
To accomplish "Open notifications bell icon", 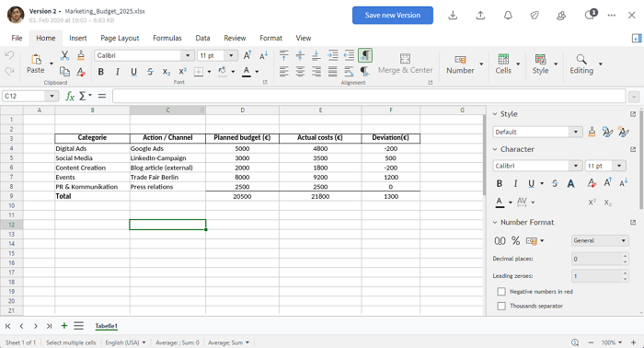I will pyautogui.click(x=508, y=16).
